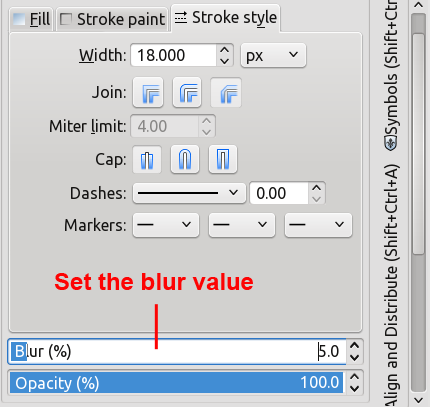The image size is (430, 407).
Task: Open the end Markers dropdown
Action: [318, 225]
